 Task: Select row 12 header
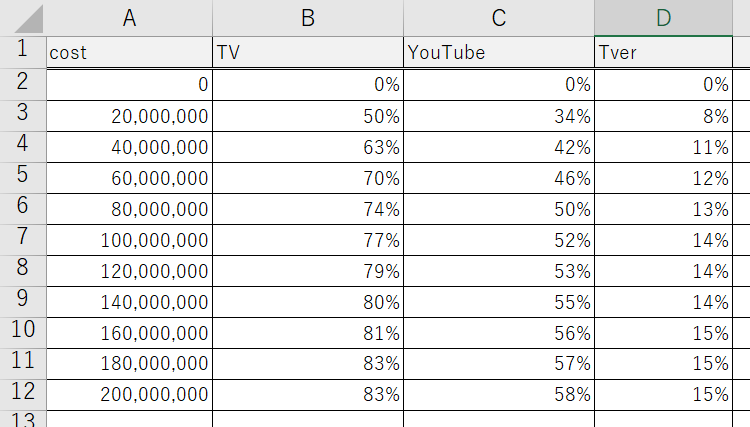[x=22, y=394]
